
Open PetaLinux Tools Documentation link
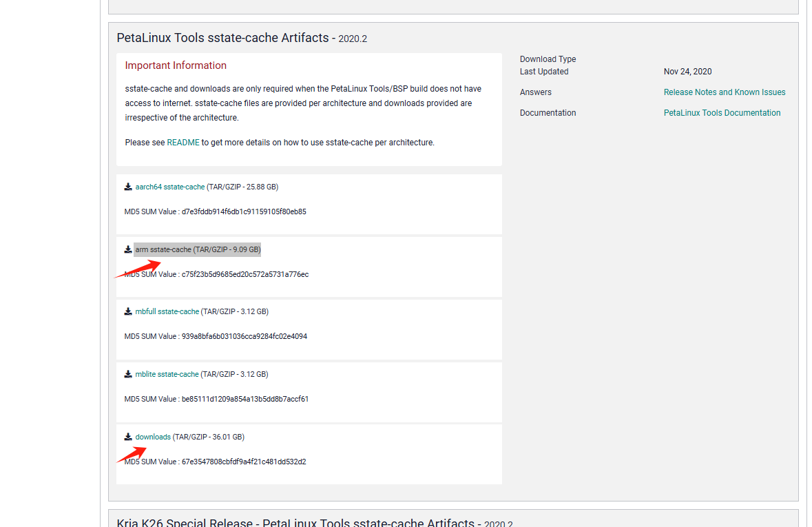(x=722, y=113)
